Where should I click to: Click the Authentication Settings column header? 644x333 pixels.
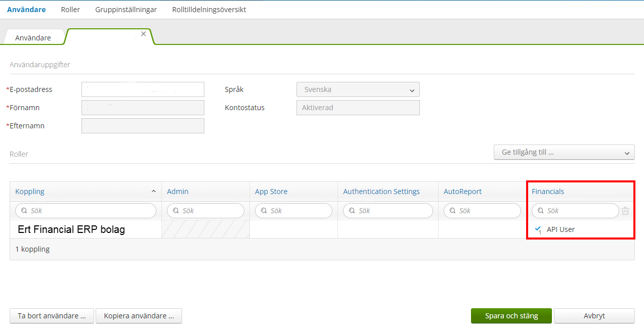pyautogui.click(x=381, y=192)
